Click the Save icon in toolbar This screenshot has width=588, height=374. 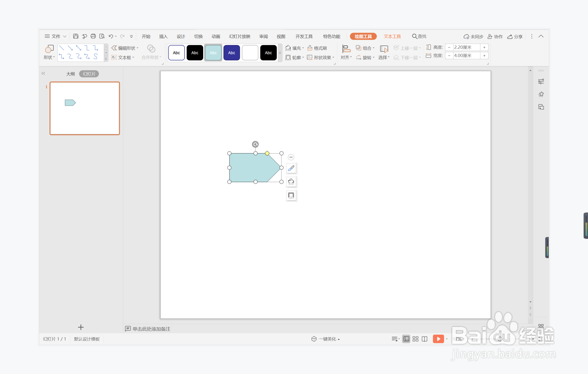coord(75,36)
